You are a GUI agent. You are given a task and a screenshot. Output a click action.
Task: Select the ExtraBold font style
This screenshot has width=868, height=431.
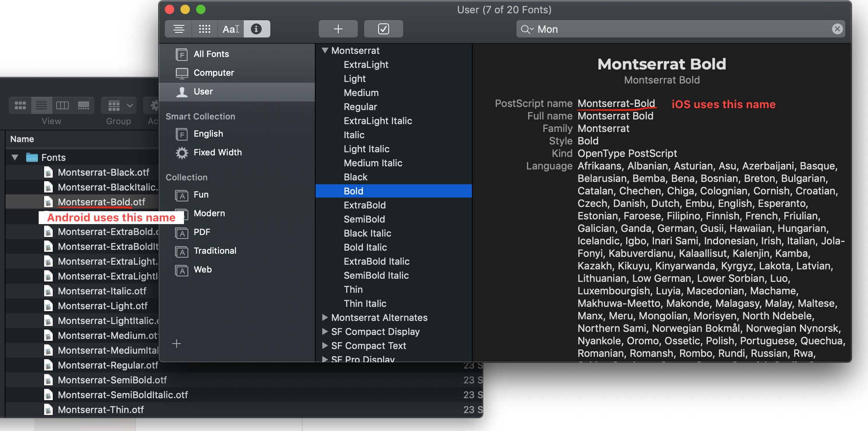coord(393,205)
